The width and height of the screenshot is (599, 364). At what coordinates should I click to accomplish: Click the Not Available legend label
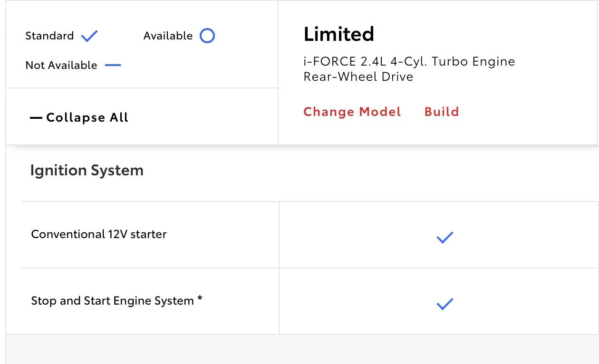tap(61, 65)
